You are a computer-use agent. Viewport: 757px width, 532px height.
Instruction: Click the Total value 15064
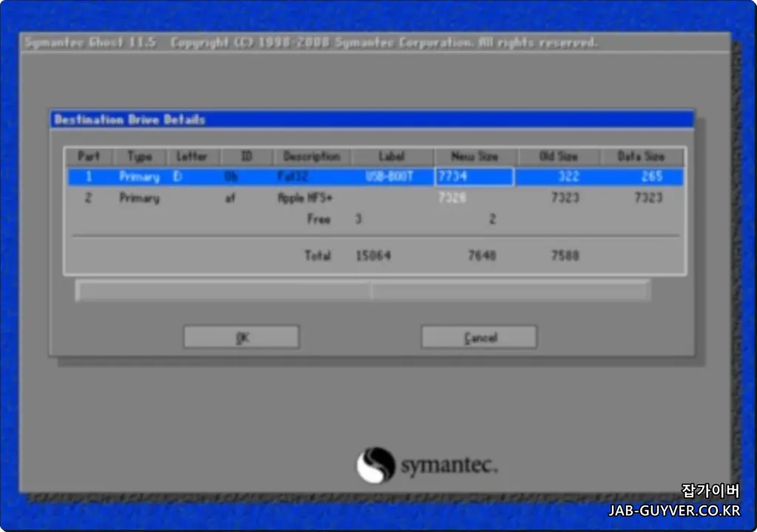coord(373,256)
